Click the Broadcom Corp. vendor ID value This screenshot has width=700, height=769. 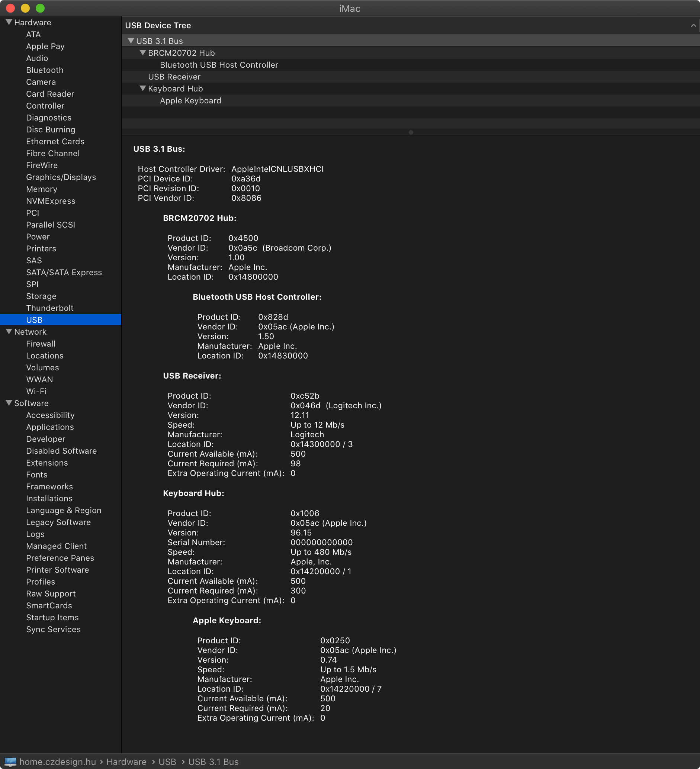[x=280, y=248]
